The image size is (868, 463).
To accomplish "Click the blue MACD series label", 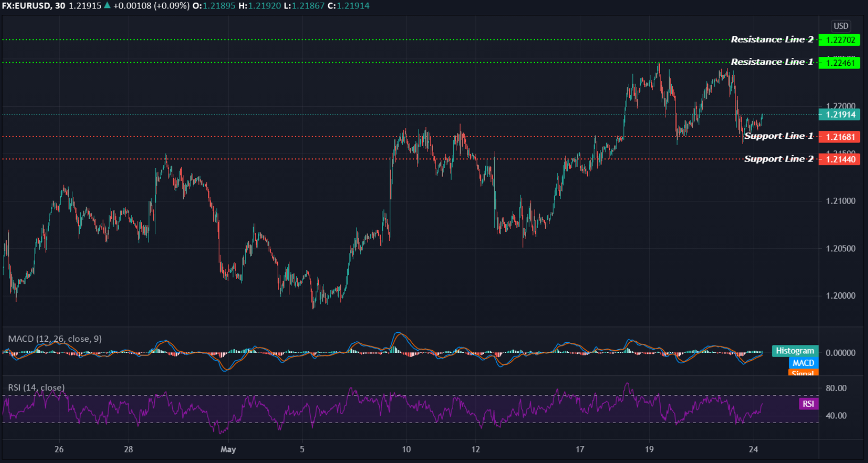I will click(803, 363).
